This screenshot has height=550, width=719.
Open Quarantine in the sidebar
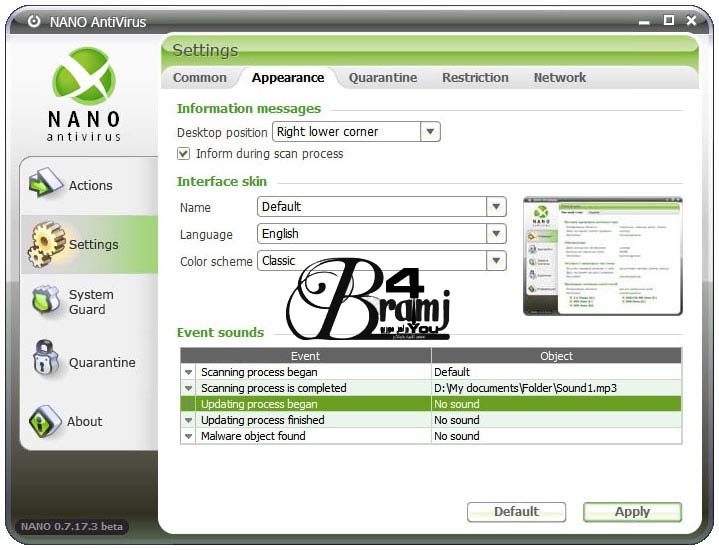tap(89, 362)
